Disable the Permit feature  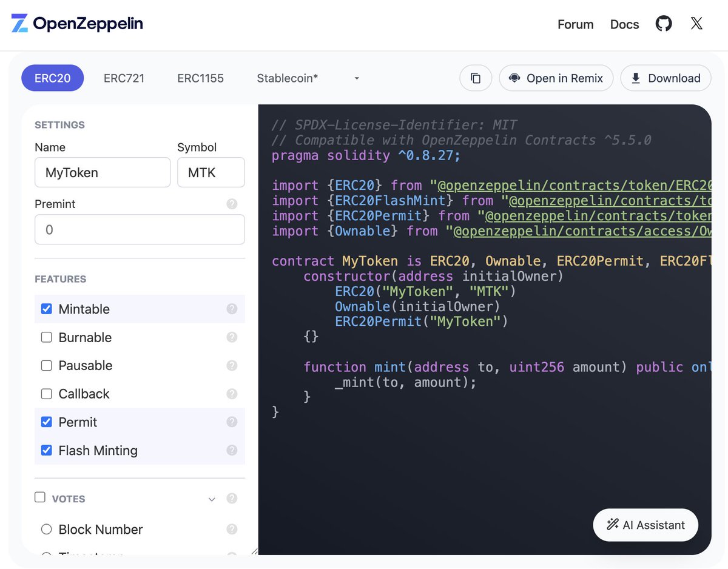tap(46, 422)
